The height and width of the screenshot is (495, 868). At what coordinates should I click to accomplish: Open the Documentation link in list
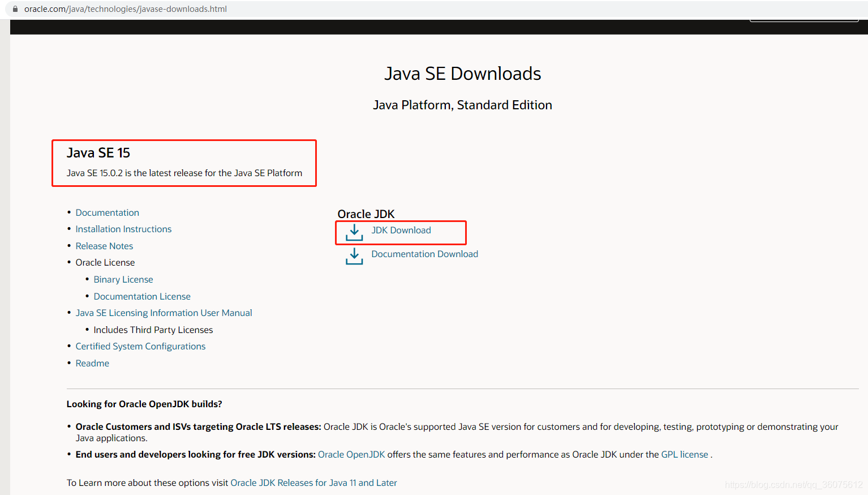point(108,212)
